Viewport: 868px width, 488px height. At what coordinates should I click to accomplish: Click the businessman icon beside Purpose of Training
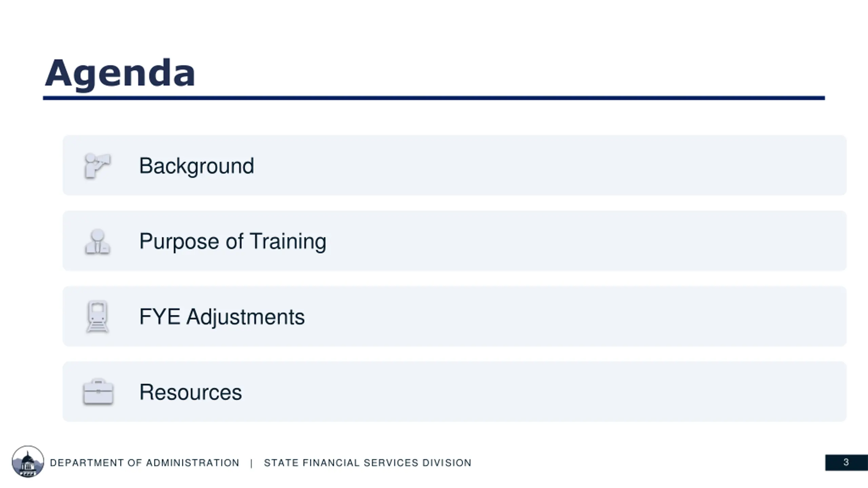tap(97, 241)
